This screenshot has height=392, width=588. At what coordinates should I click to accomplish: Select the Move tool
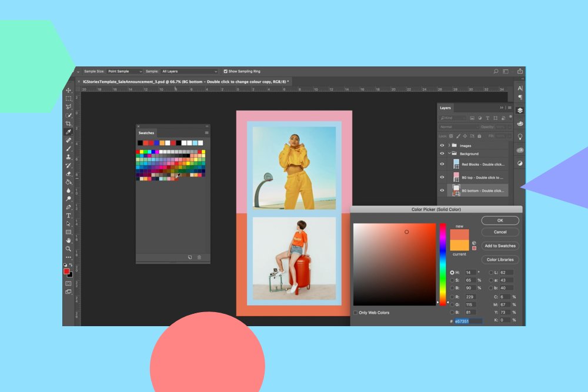pyautogui.click(x=69, y=91)
